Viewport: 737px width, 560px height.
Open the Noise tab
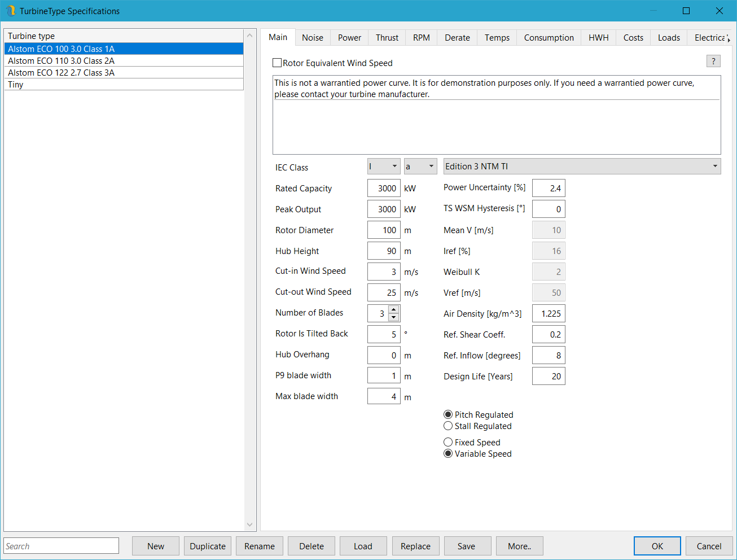(313, 38)
